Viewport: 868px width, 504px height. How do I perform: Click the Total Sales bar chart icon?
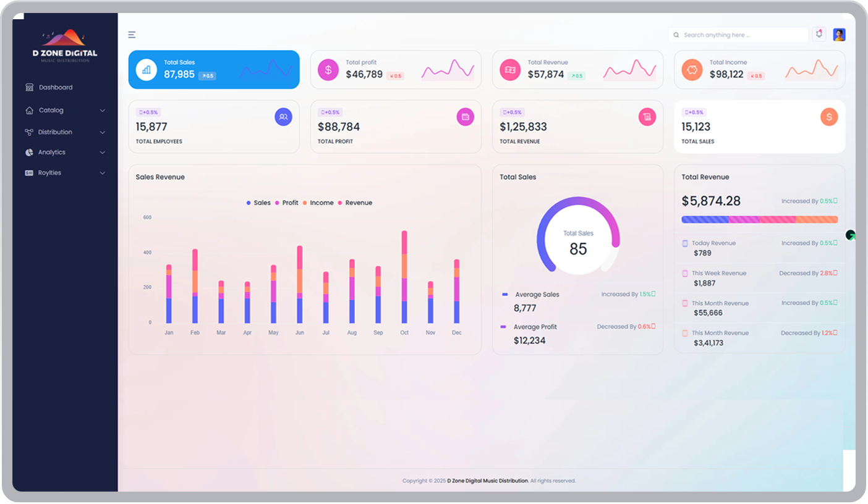pos(147,70)
